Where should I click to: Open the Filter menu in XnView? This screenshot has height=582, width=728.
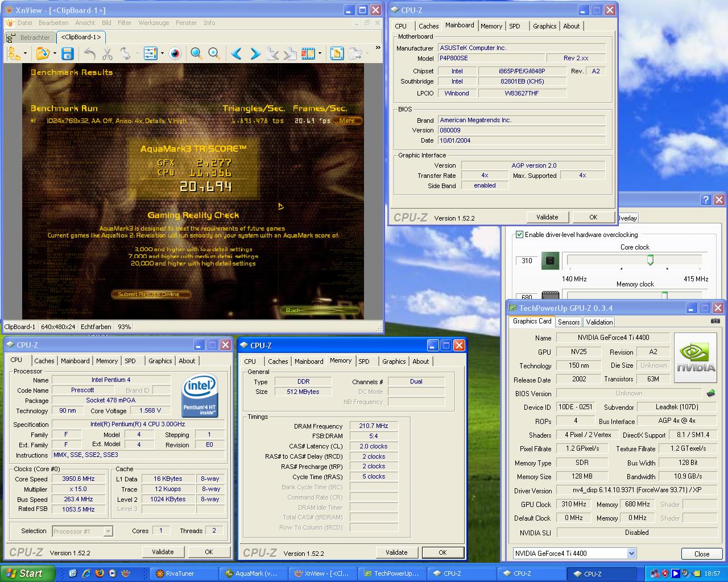pos(125,23)
